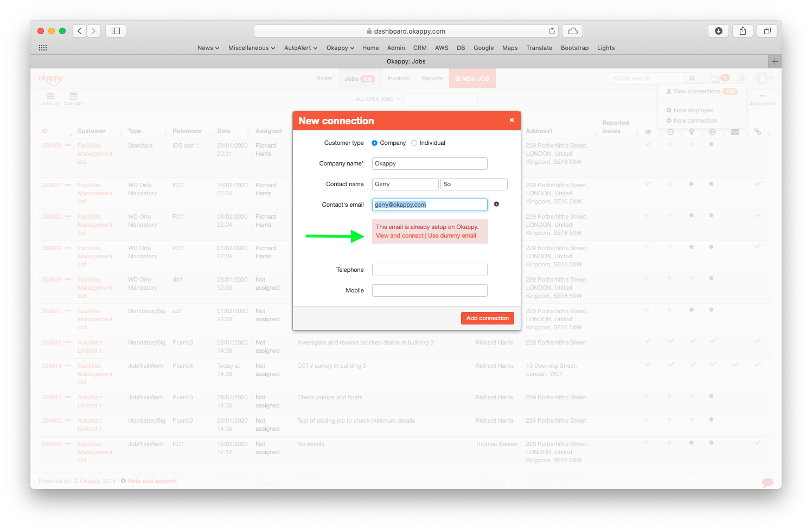812x529 pixels.
Task: Open the chat messages icon
Action: pos(715,79)
